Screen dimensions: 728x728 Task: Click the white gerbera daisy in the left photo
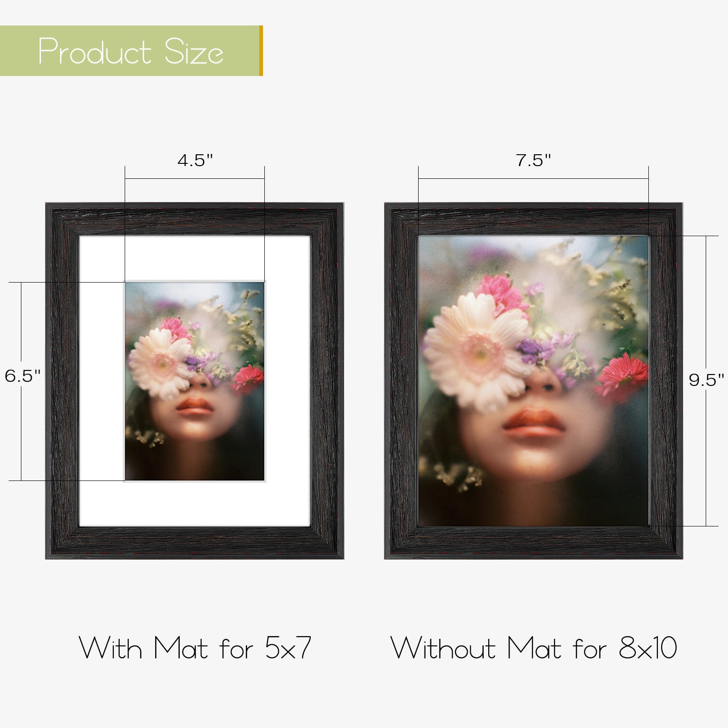click(x=160, y=362)
